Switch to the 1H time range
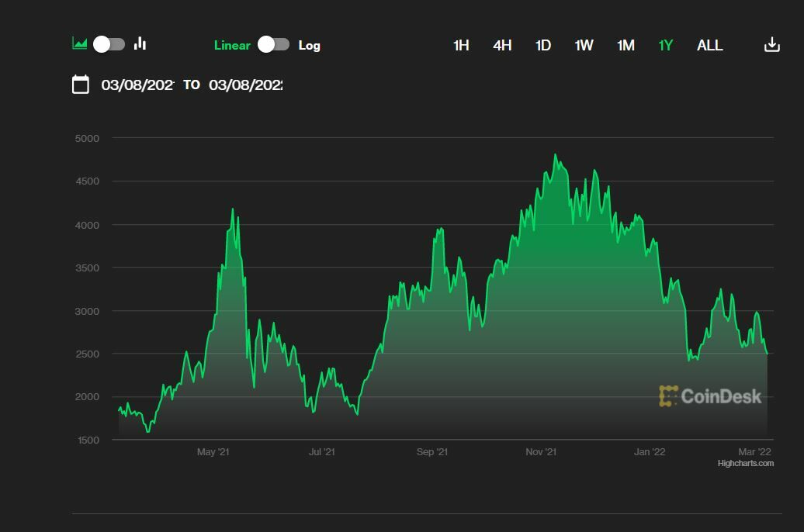Screen dimensions: 804x532 [x=461, y=45]
